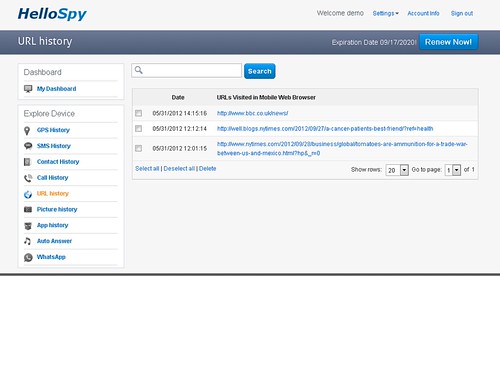Click the Expiration Date 09/17/2020 text
Viewport: 500px width, 369px height.
[374, 42]
